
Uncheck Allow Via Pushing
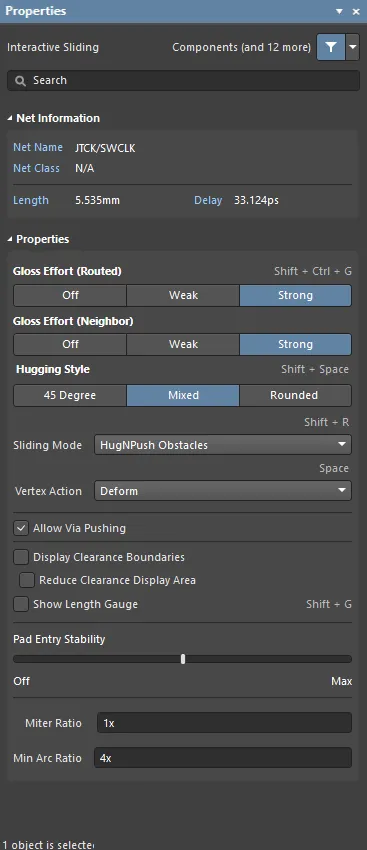click(21, 528)
